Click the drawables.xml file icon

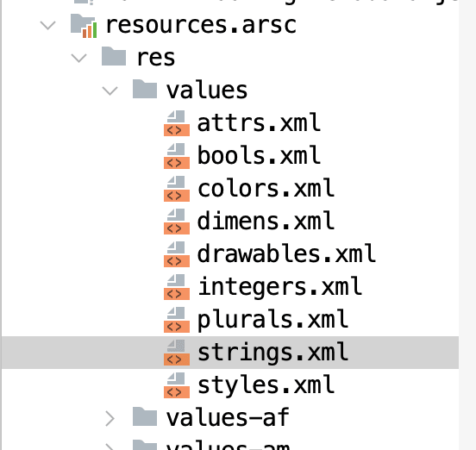(177, 254)
